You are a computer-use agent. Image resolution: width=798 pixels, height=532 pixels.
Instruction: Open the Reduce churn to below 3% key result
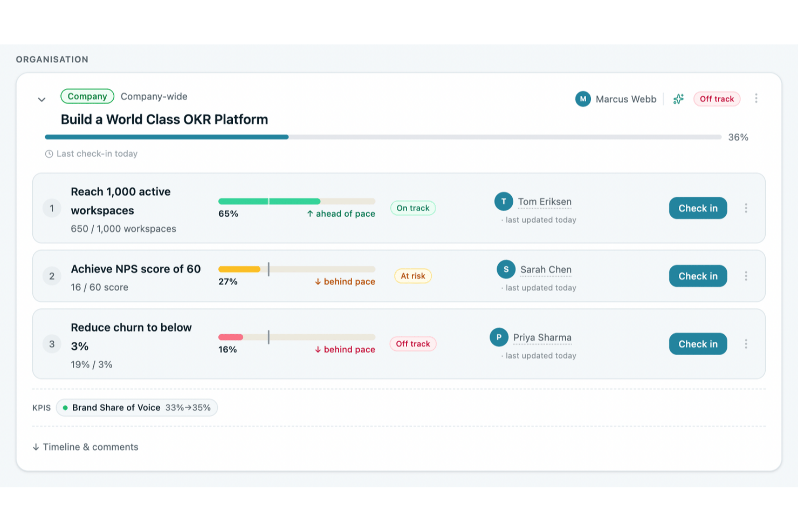point(131,337)
